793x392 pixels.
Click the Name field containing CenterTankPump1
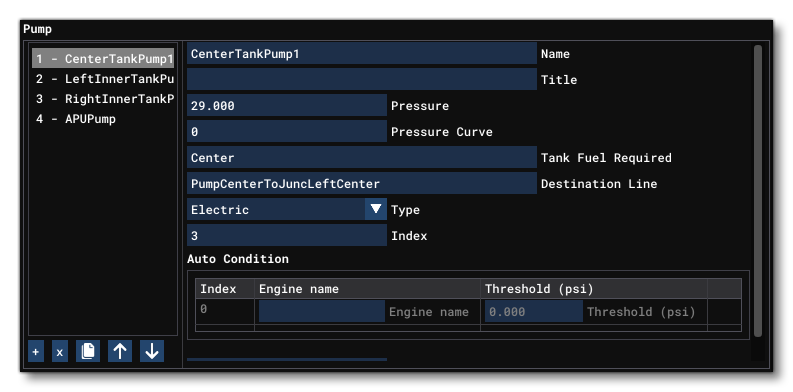pyautogui.click(x=362, y=54)
